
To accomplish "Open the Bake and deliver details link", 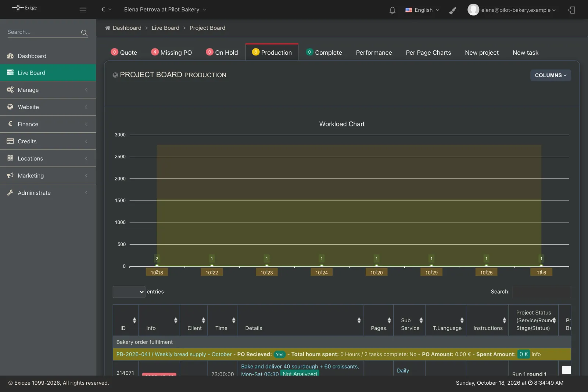I will click(x=300, y=370).
